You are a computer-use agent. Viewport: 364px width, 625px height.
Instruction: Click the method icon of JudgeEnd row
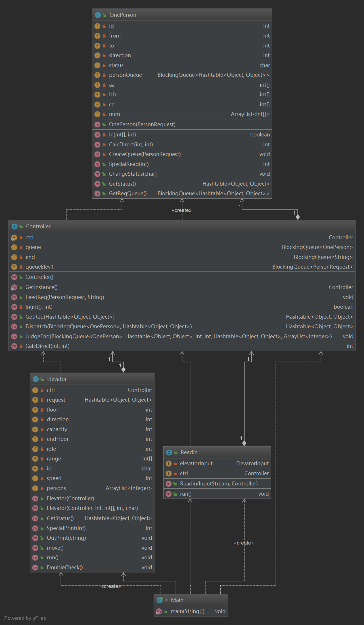[x=14, y=337]
